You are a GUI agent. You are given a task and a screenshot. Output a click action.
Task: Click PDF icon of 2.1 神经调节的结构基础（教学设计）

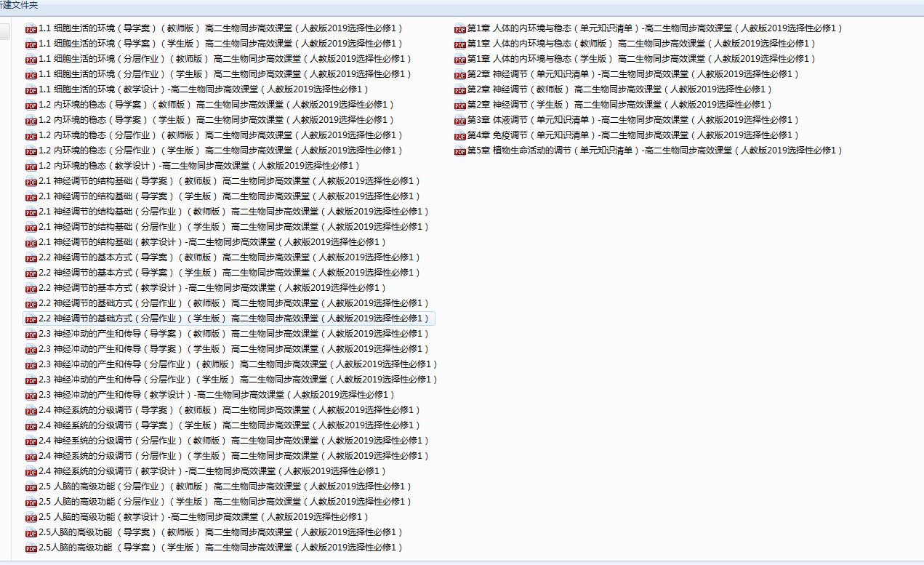31,242
